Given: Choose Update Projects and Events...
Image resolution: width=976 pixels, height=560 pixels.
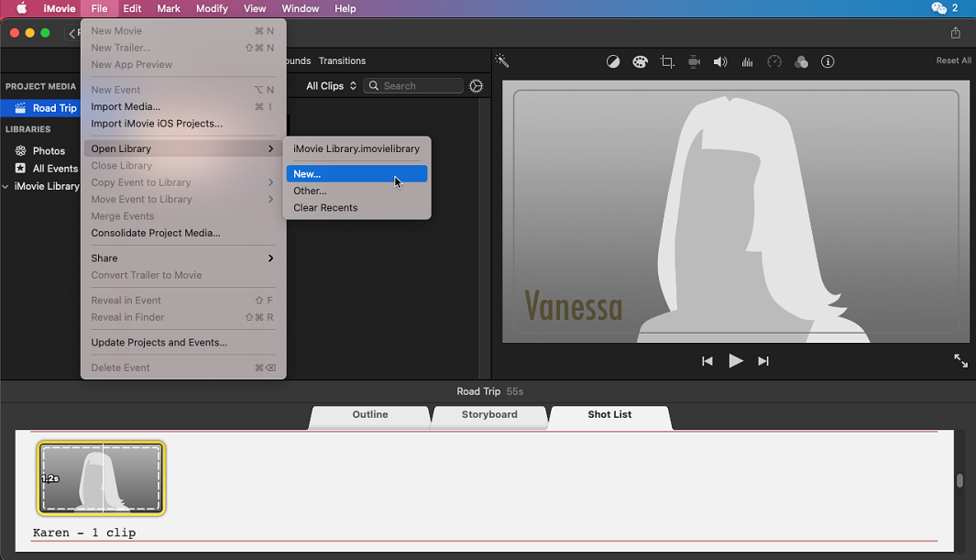Looking at the screenshot, I should point(183,342).
